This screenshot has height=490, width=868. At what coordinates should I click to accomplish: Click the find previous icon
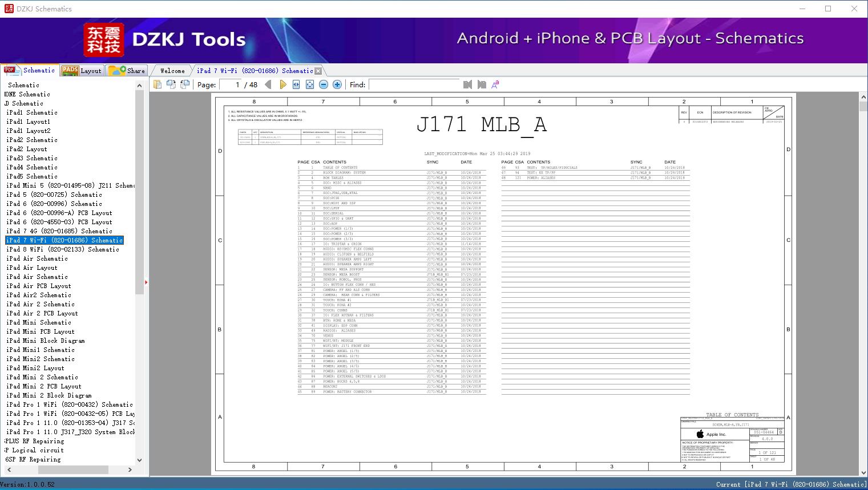[468, 84]
